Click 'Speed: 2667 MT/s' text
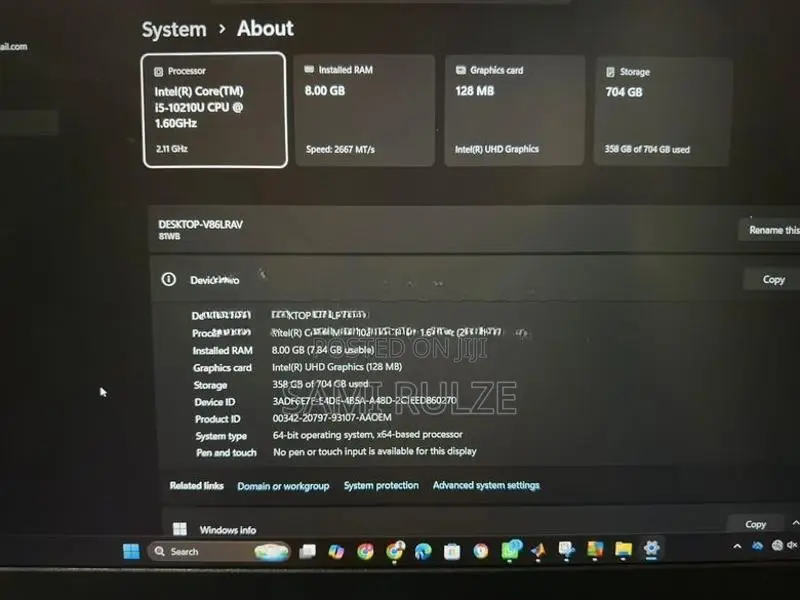This screenshot has height=600, width=800. pos(340,149)
